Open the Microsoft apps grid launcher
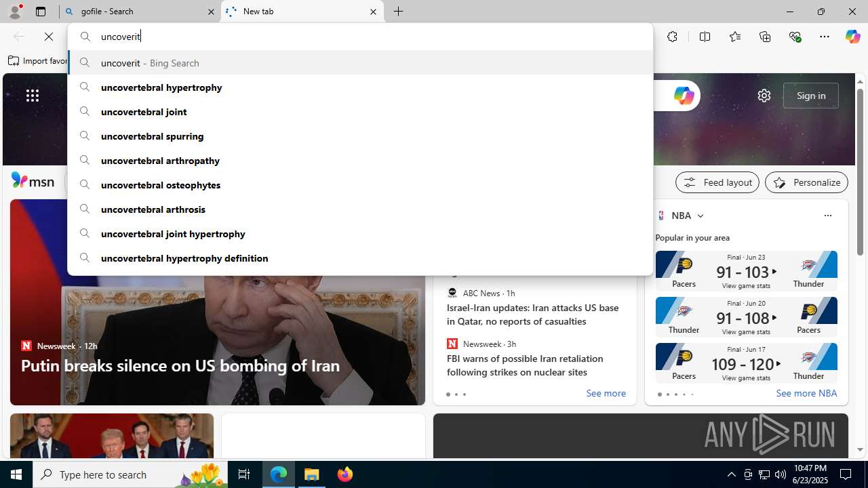The height and width of the screenshot is (488, 868). pos(33,96)
